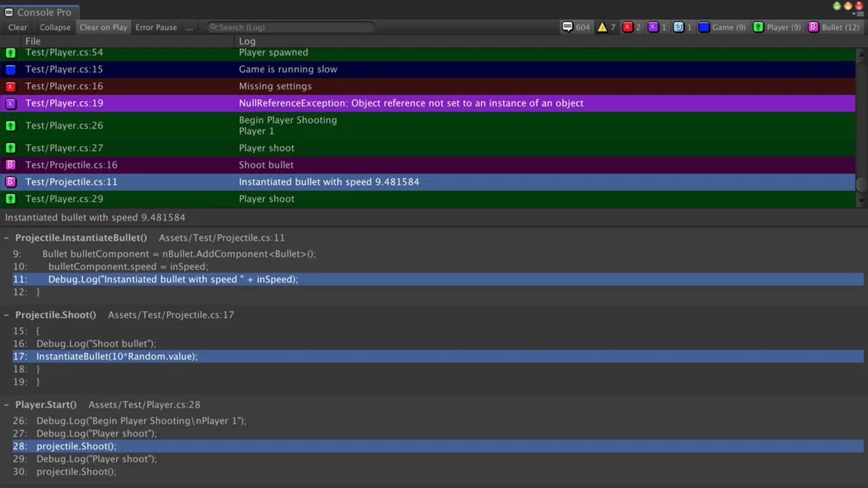Screen dimensions: 868x488
Task: Toggle the blue Game filter
Action: [x=722, y=27]
